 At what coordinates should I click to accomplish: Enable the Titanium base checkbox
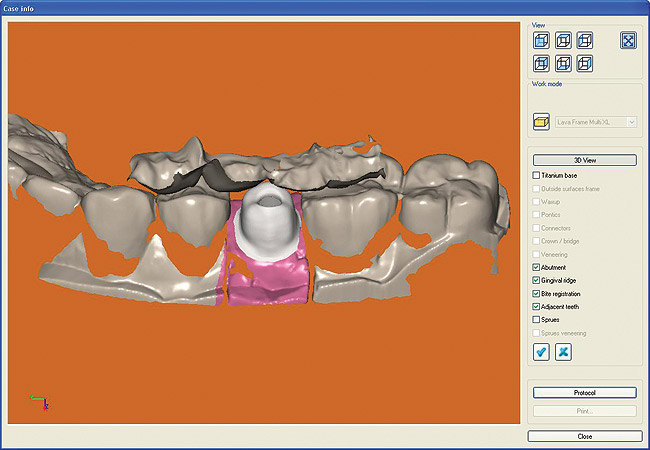point(537,176)
